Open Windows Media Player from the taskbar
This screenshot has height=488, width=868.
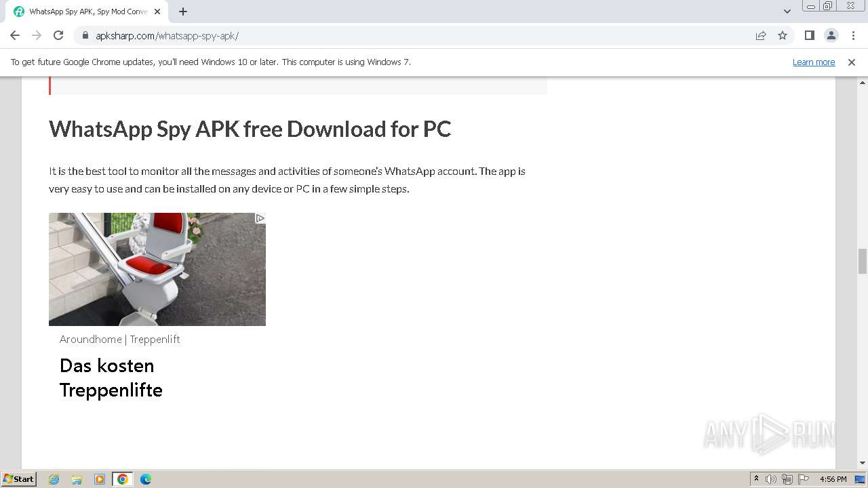[x=100, y=479]
